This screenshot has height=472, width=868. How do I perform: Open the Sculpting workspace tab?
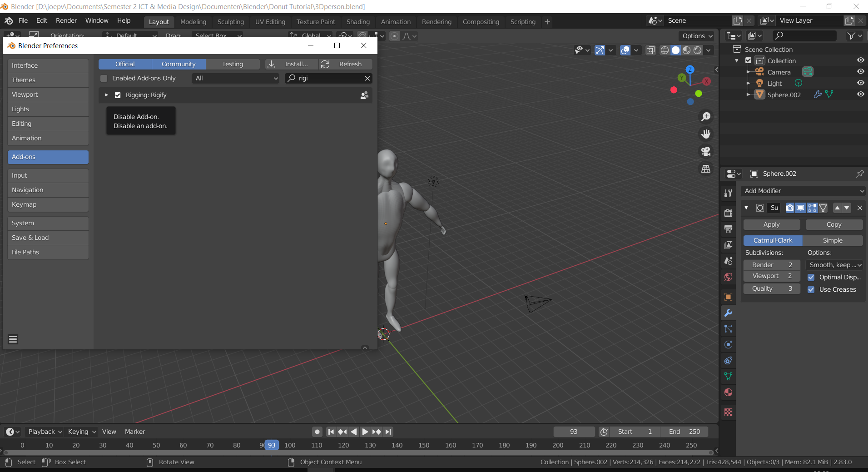pyautogui.click(x=230, y=22)
